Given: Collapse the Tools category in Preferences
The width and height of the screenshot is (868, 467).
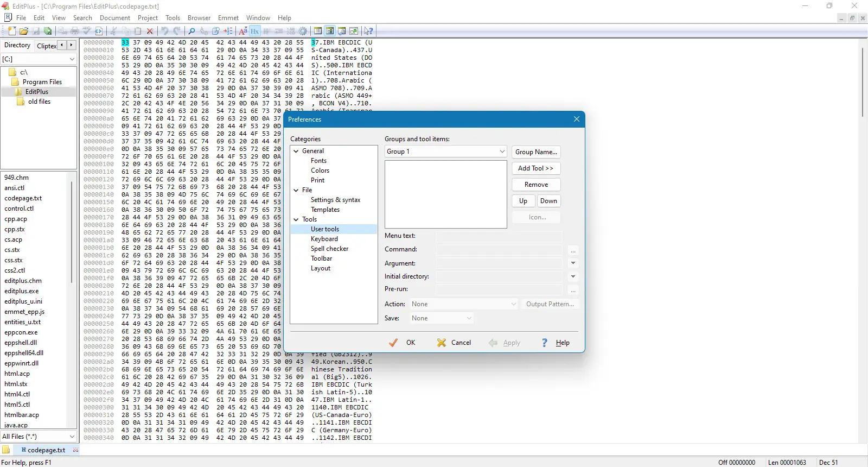Looking at the screenshot, I should 296,219.
